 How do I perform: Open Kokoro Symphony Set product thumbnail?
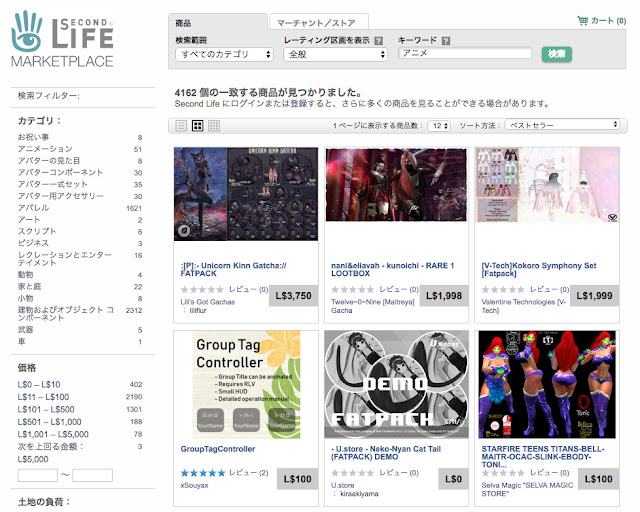[547, 185]
